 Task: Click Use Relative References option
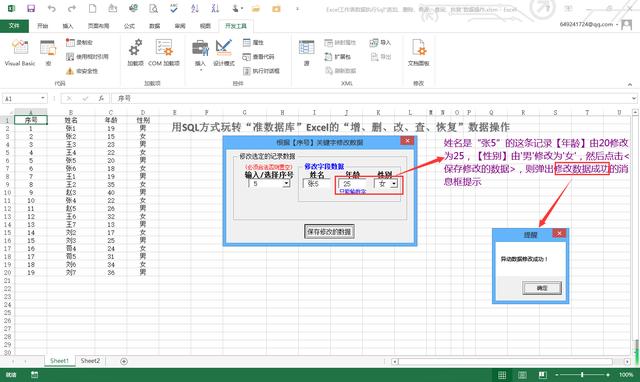click(x=87, y=57)
